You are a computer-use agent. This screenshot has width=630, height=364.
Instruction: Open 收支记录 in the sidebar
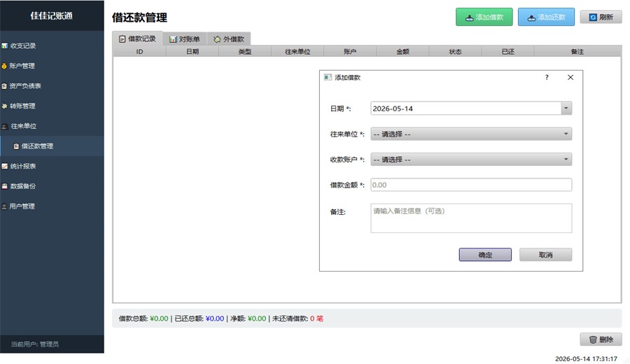[52, 45]
